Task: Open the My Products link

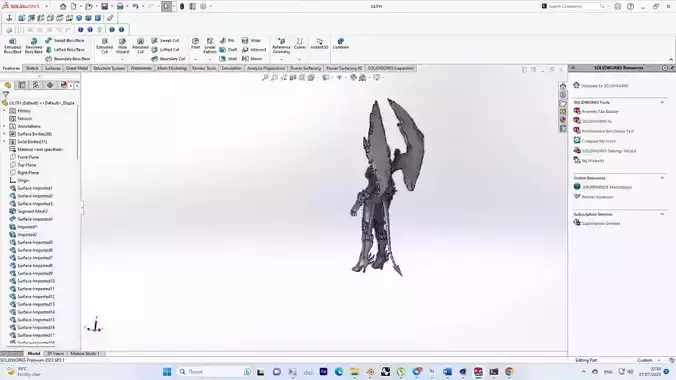Action: pos(593,161)
